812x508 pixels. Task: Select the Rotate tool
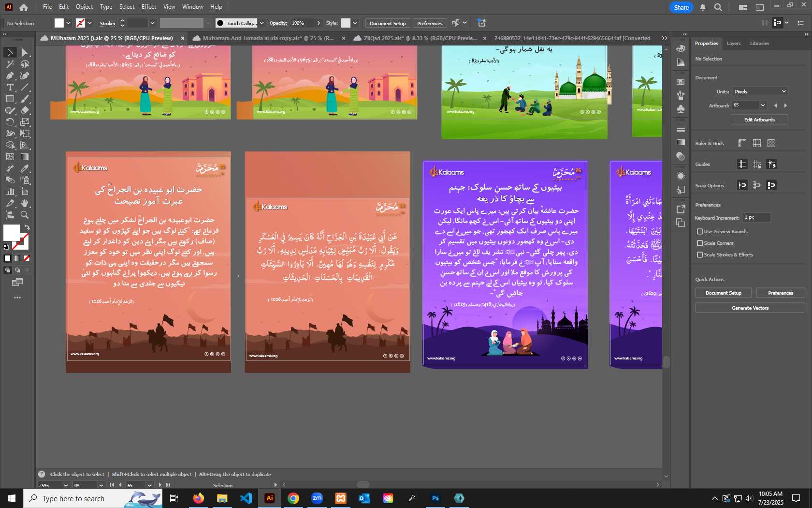coord(10,122)
